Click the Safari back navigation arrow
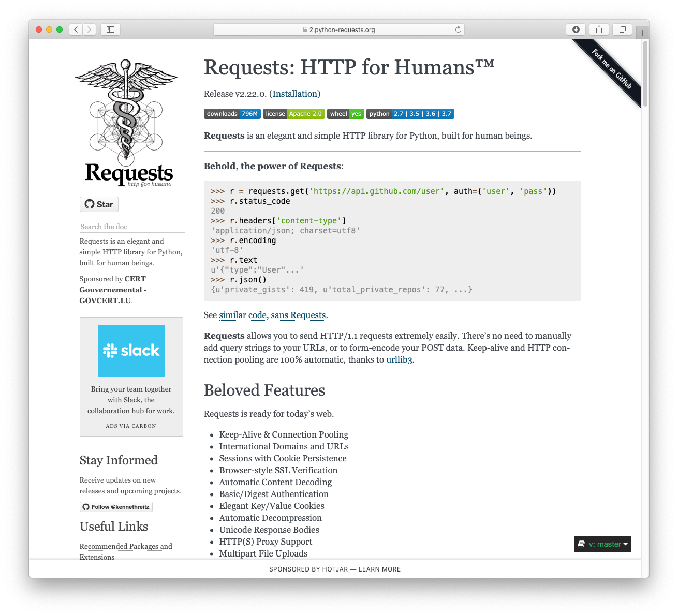Image resolution: width=678 pixels, height=616 pixels. coord(76,29)
